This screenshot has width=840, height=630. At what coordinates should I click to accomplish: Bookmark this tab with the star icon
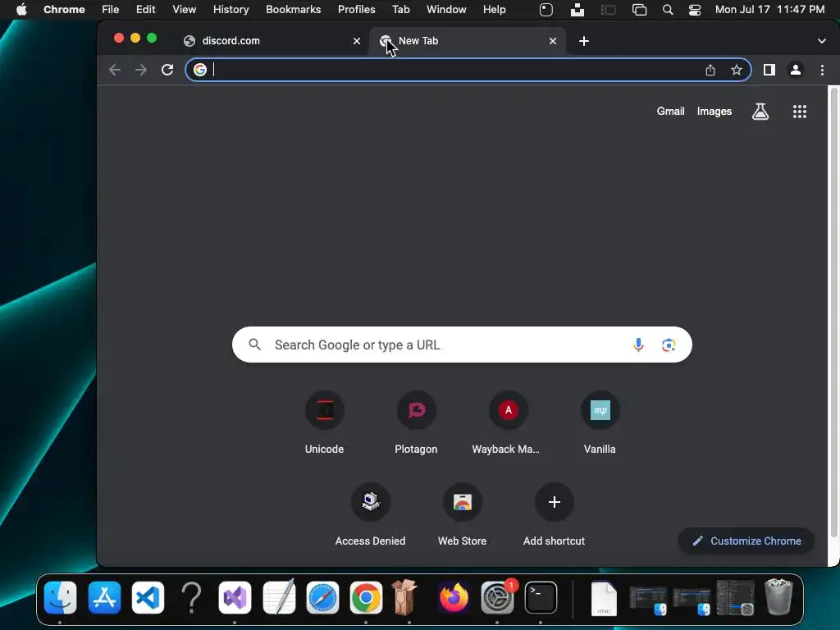[737, 70]
